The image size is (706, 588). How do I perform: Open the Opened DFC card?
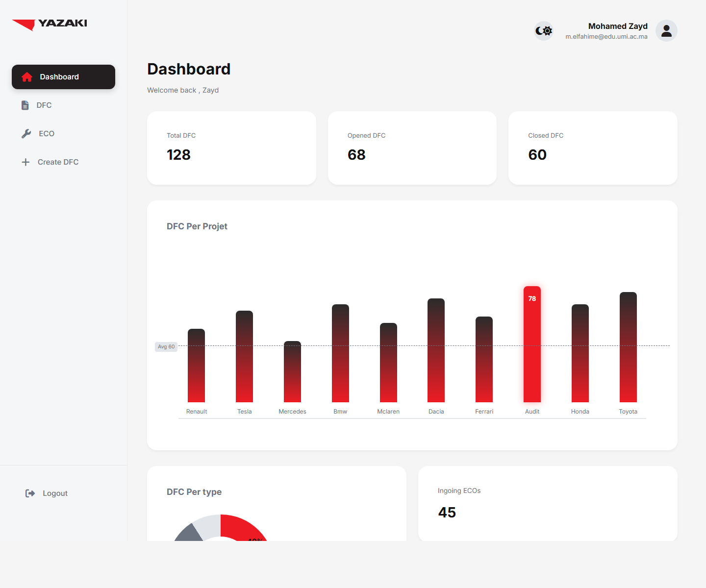412,148
